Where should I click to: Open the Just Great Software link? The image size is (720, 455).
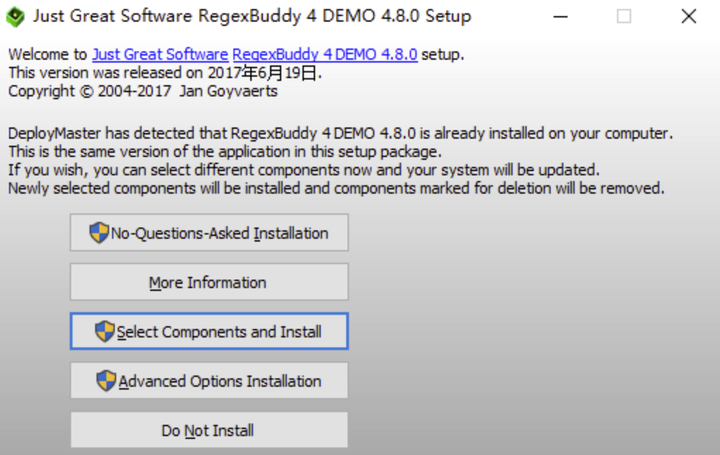pyautogui.click(x=160, y=55)
